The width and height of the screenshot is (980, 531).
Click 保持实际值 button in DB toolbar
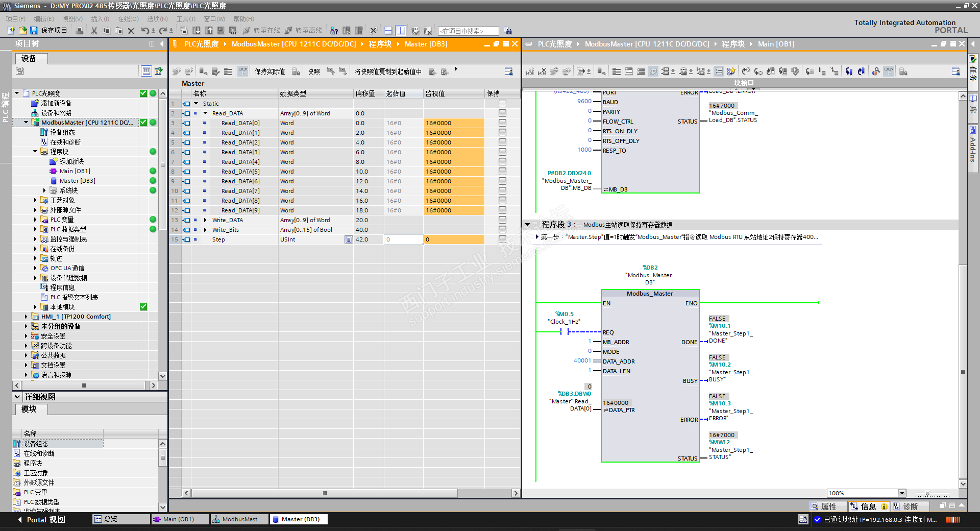coord(269,71)
